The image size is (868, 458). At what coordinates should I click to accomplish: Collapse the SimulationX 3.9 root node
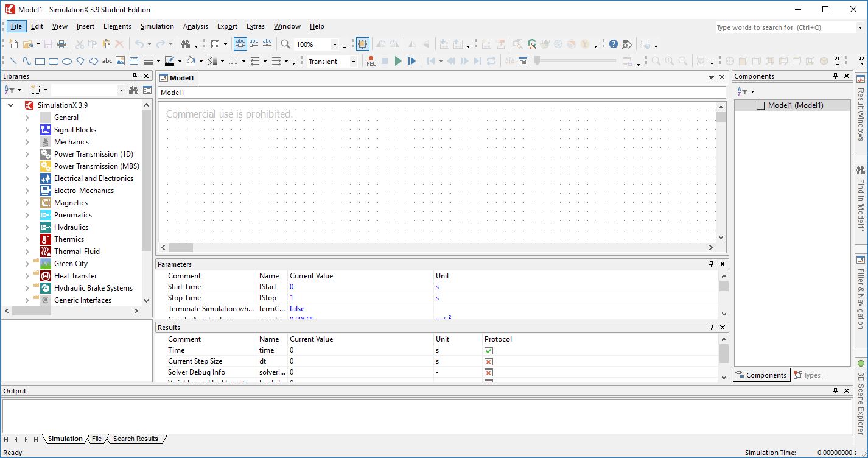[10, 105]
